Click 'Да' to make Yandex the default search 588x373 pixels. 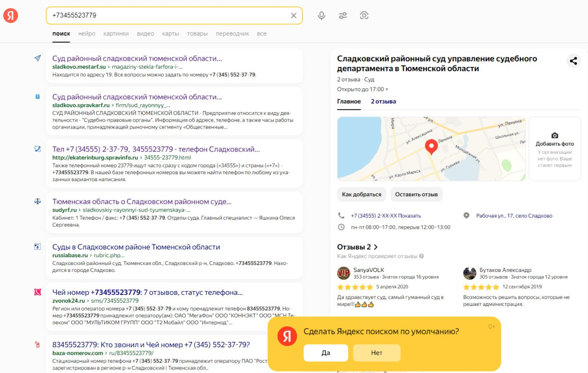coord(326,353)
